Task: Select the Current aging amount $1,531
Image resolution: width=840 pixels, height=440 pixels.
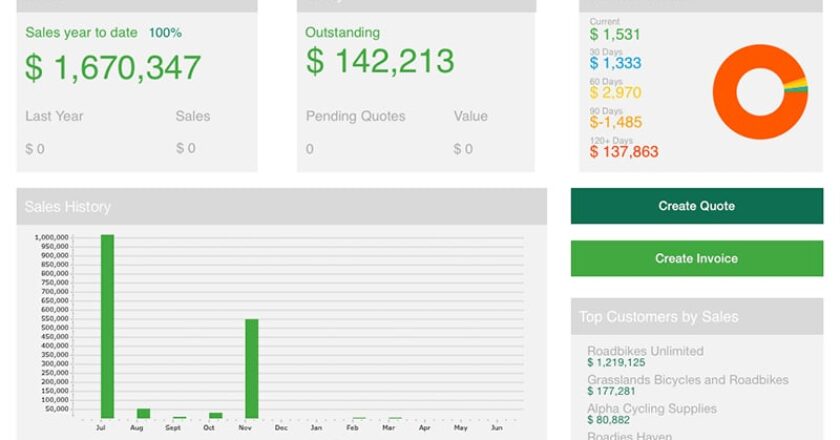Action: click(615, 35)
